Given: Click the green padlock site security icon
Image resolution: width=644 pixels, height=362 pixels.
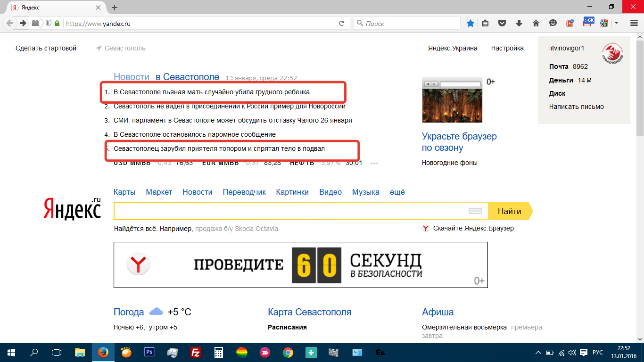Looking at the screenshot, I should point(57,23).
